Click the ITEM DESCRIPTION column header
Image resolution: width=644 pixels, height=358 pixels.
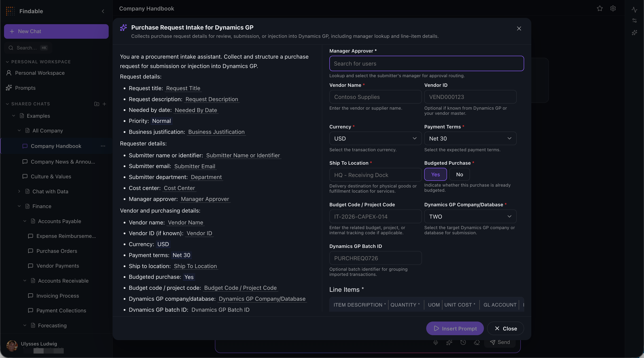coord(359,305)
